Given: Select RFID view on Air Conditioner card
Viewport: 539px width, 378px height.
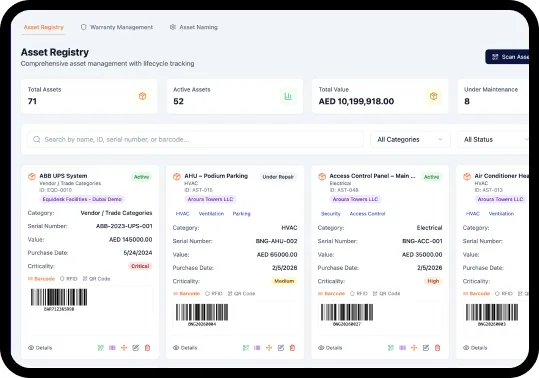Looking at the screenshot, I should click(504, 293).
